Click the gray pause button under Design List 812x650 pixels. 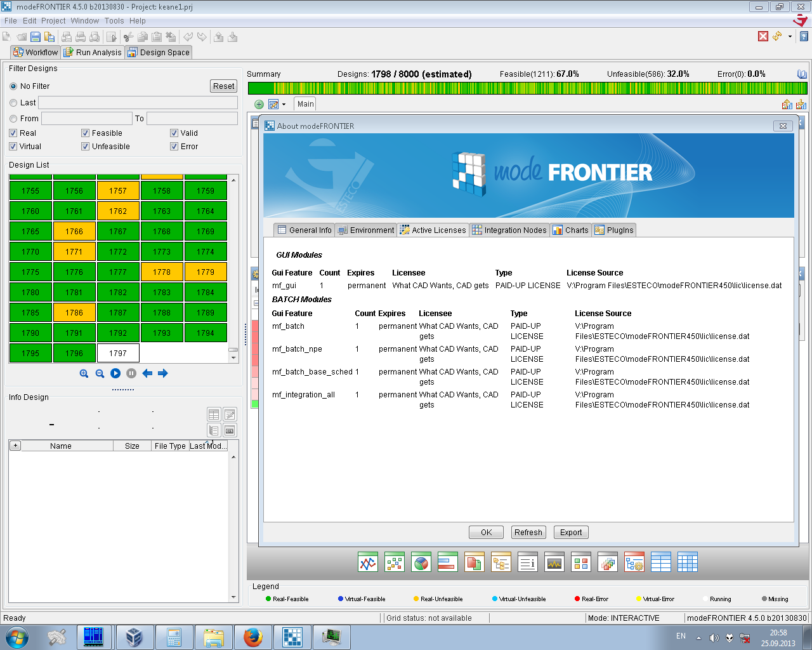(131, 373)
